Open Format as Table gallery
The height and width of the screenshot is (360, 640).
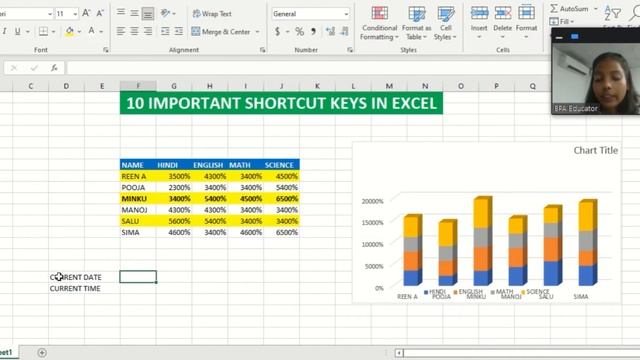(x=416, y=23)
